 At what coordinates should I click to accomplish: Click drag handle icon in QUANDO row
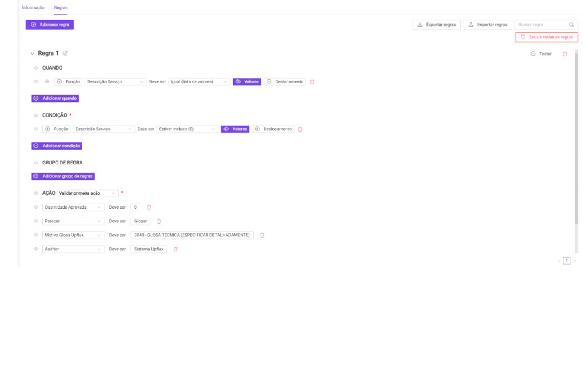(x=47, y=82)
